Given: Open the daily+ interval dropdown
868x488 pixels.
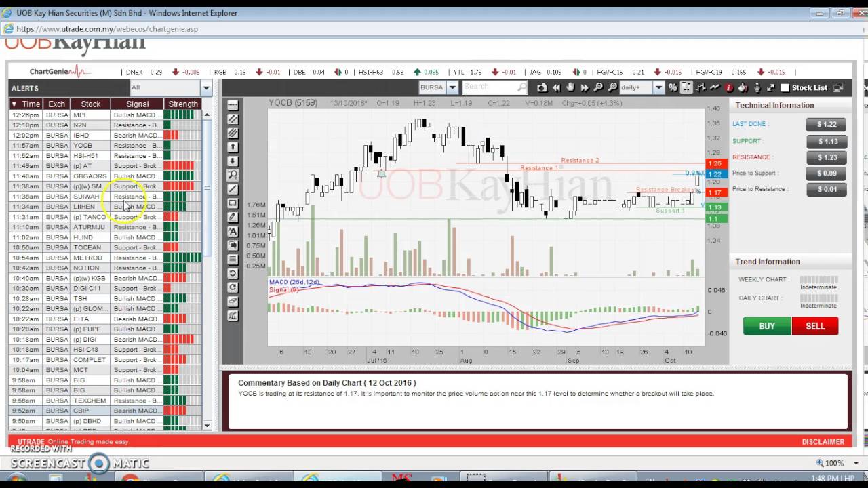Looking at the screenshot, I should (x=658, y=87).
